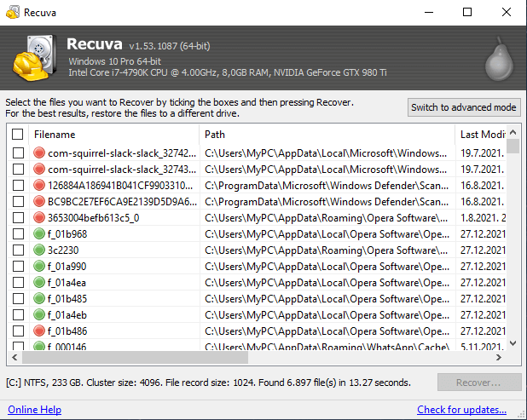The image size is (527, 420).
Task: Click path cell of 3c2230 row
Action: 327,250
